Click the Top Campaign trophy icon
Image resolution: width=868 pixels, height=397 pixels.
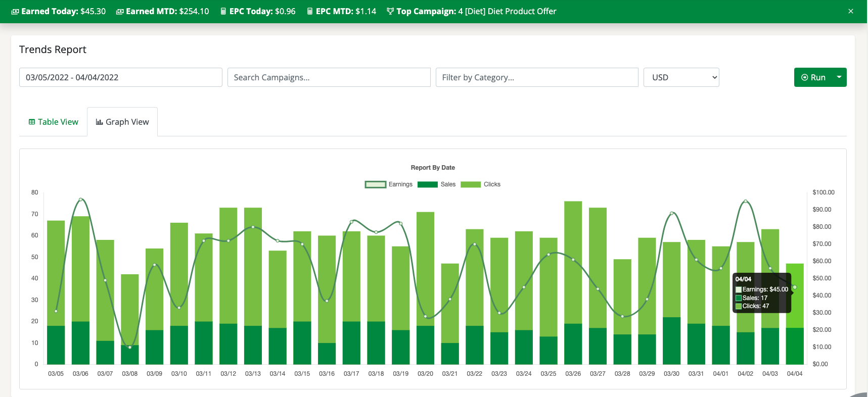(390, 12)
